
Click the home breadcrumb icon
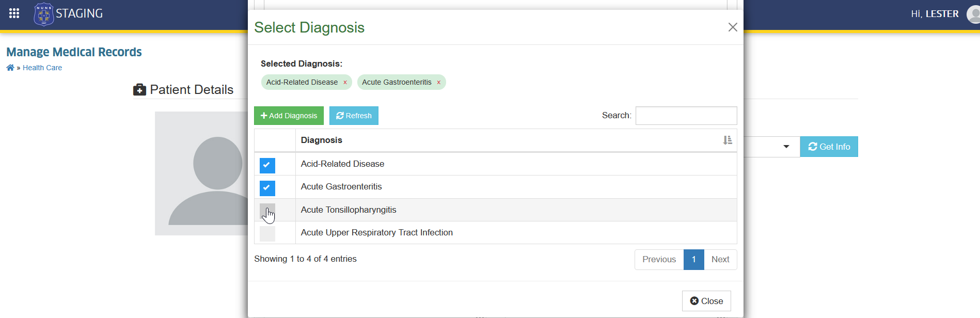(10, 68)
